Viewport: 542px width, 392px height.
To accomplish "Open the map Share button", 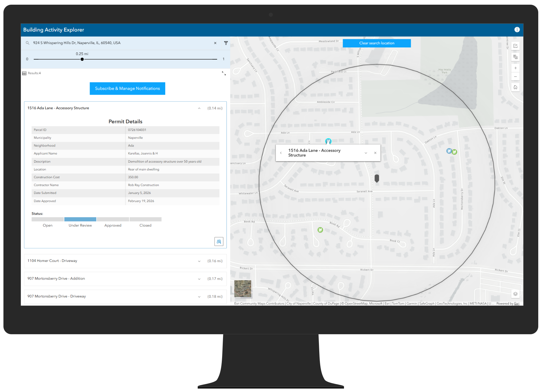I will (x=515, y=46).
